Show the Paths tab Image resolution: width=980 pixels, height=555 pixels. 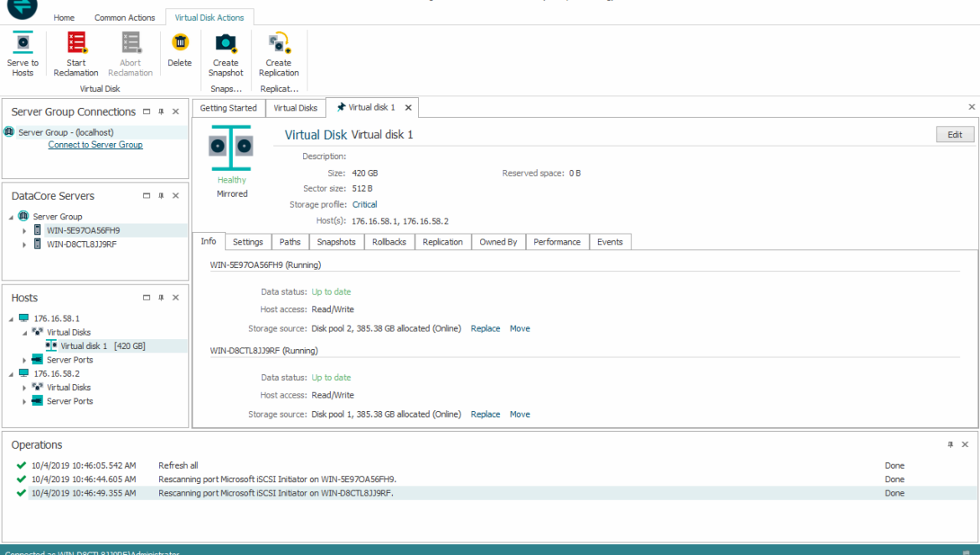pyautogui.click(x=290, y=242)
